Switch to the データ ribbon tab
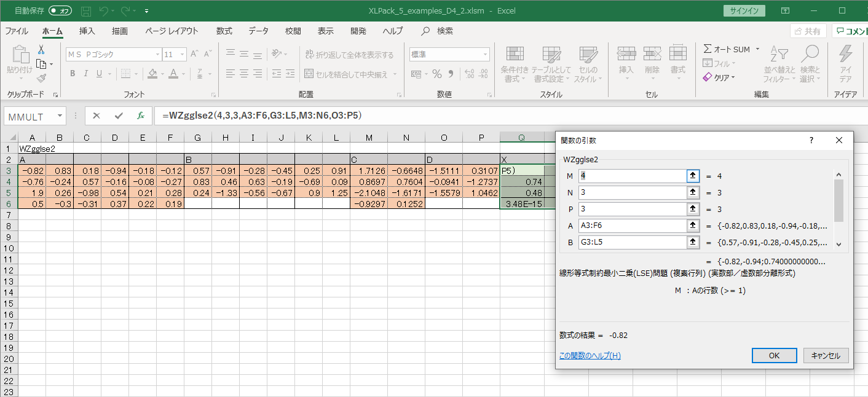This screenshot has width=868, height=397. pos(258,31)
